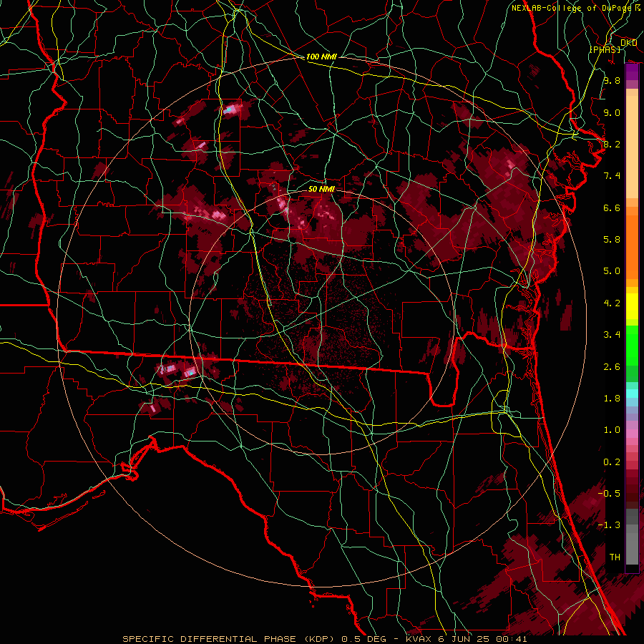Click the 9.8 scale value
The image size is (644, 644).
(612, 80)
